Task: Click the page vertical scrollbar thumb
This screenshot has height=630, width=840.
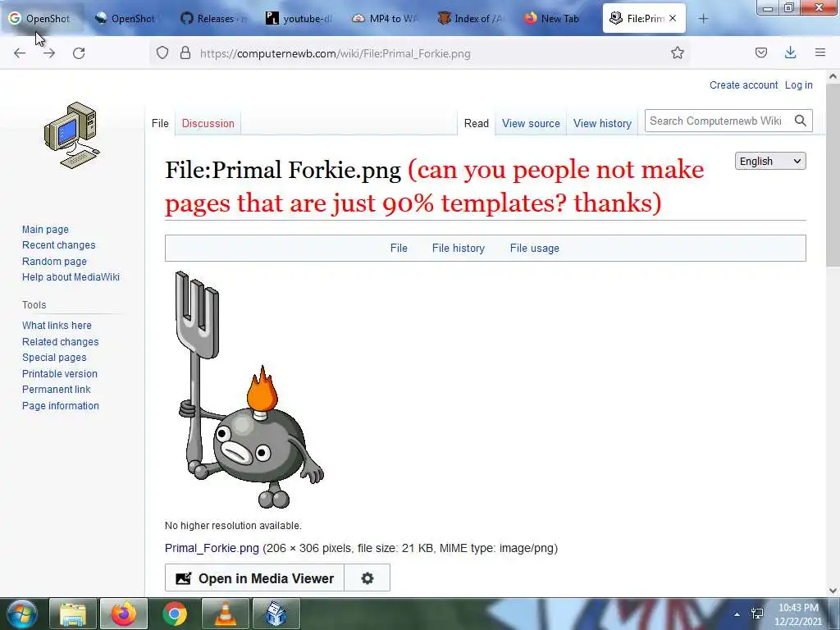Action: click(x=833, y=174)
